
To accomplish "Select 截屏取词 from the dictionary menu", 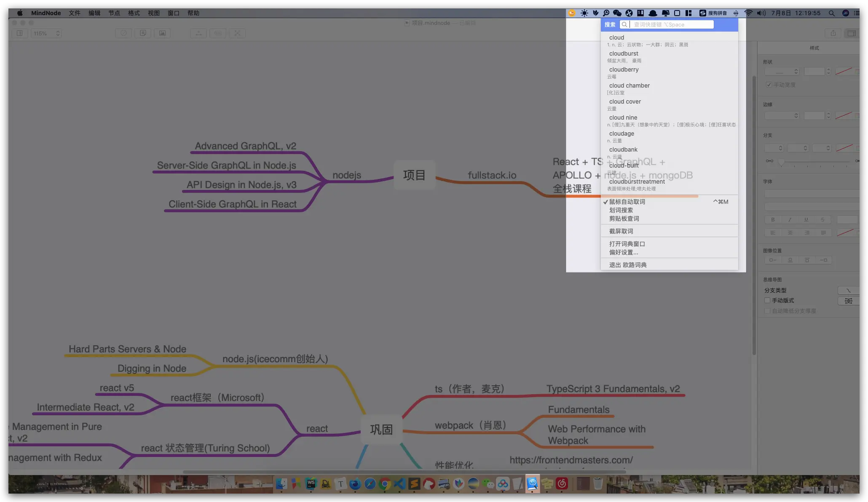I will (621, 231).
